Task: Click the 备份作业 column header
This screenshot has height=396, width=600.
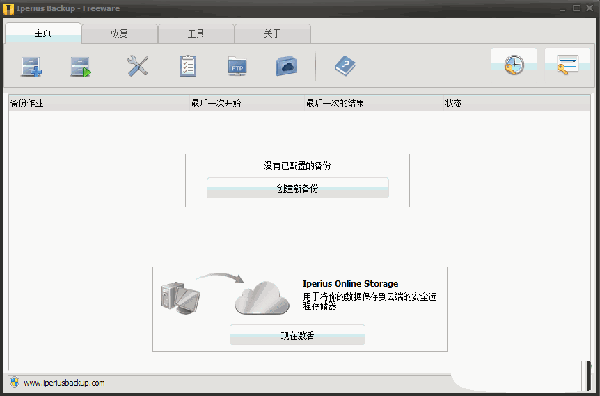Action: click(99, 103)
